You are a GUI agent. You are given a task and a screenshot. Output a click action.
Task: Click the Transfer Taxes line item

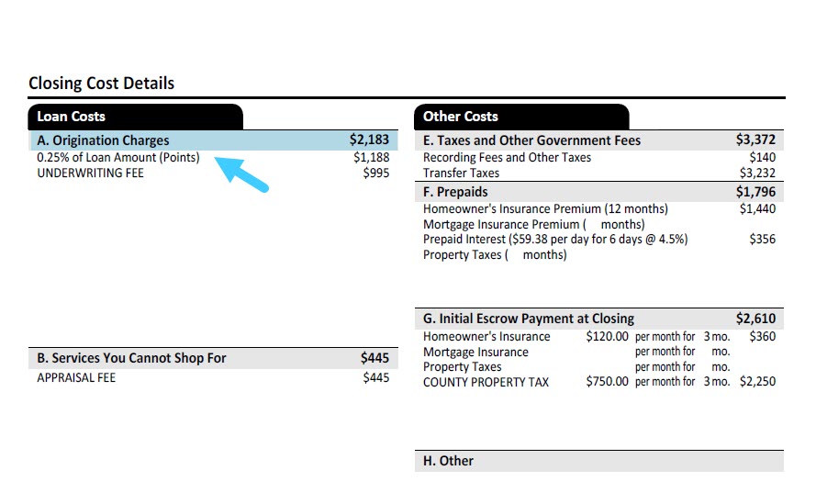coord(461,173)
